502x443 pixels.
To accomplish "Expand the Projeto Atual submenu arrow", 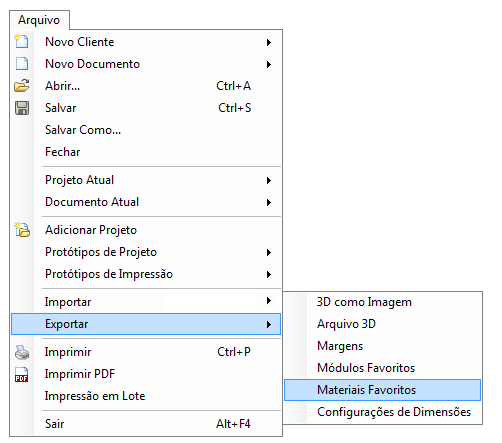I will click(x=269, y=180).
